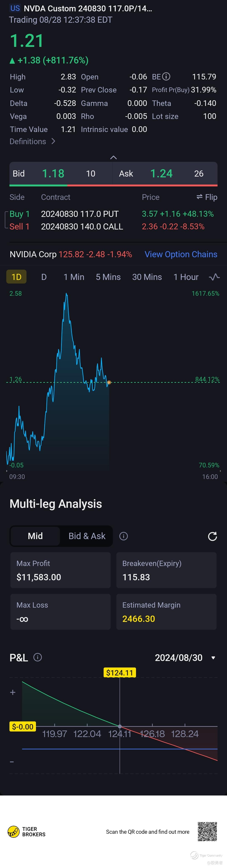
Task: Switch analysis pricing to Bid & Ask
Action: (x=87, y=536)
